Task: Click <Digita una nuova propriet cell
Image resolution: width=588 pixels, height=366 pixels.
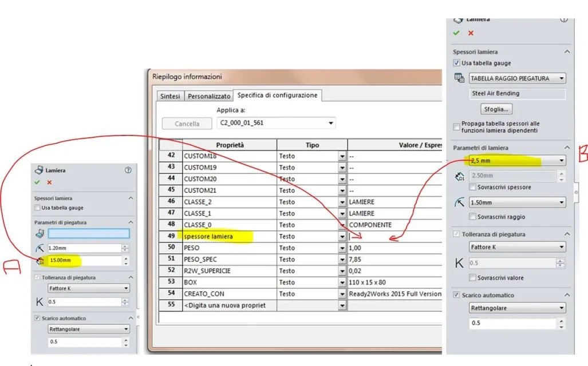Action: [230, 305]
